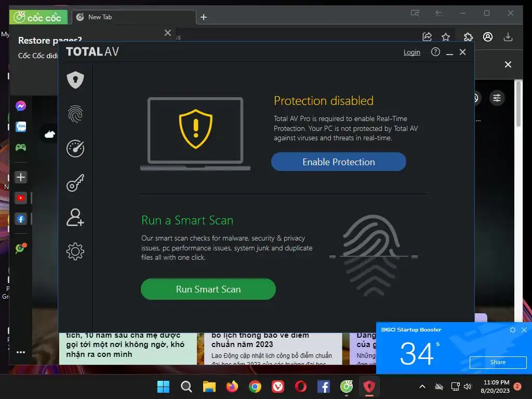This screenshot has height=399, width=532.
Task: Launch Google Chrome from the taskbar
Action: [255, 387]
